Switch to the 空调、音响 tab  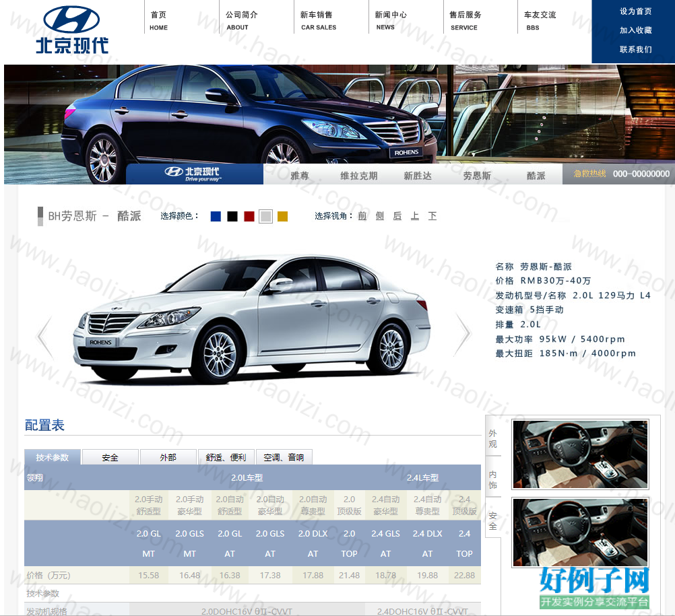tap(284, 457)
